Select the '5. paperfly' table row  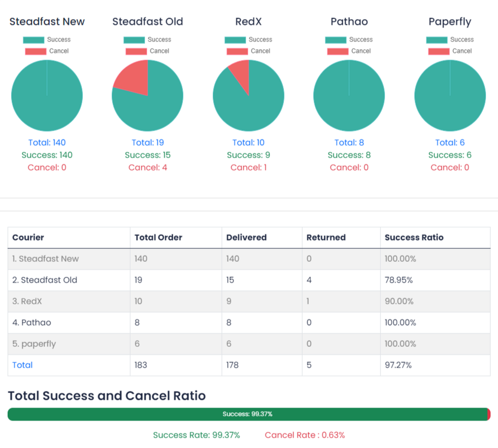(249, 344)
